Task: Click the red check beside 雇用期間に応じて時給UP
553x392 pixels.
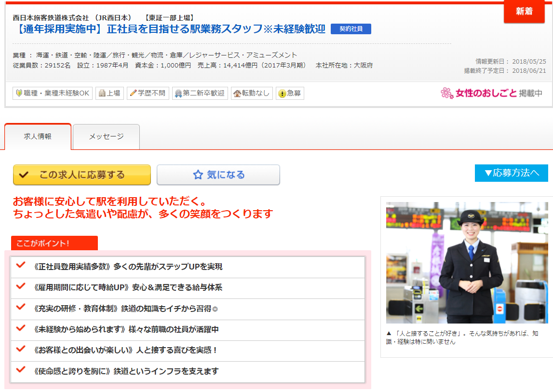Action: [21, 286]
